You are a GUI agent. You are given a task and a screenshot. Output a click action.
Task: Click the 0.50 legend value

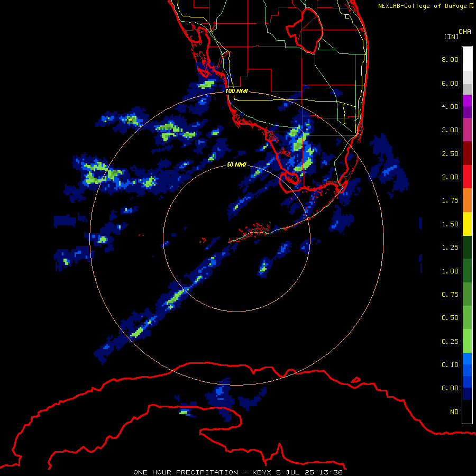[x=450, y=318]
